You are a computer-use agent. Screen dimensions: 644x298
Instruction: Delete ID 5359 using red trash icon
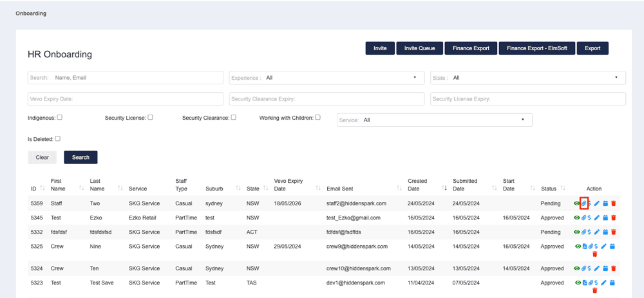614,203
